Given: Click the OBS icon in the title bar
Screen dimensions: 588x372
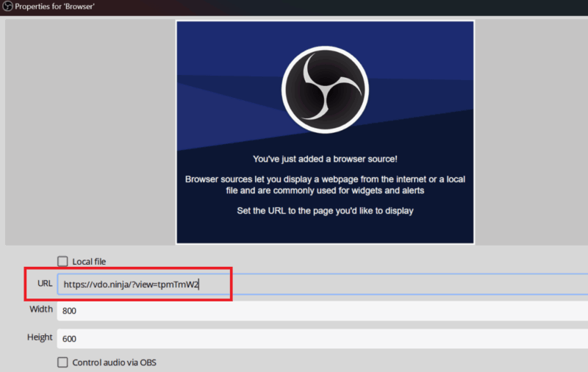Looking at the screenshot, I should click(7, 7).
